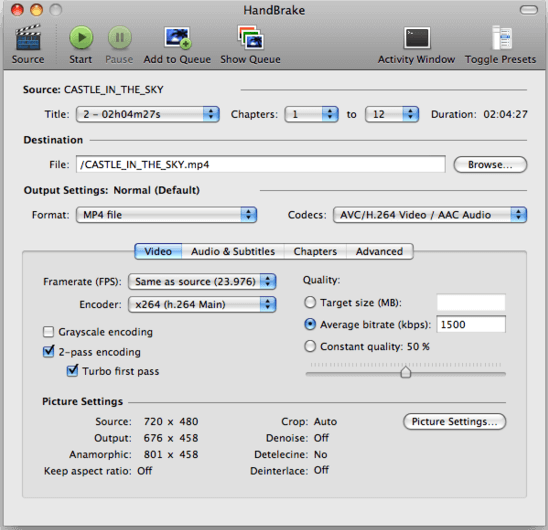The image size is (548, 530).
Task: Open the Title dropdown showing 2 - 02h04m27s
Action: (148, 114)
